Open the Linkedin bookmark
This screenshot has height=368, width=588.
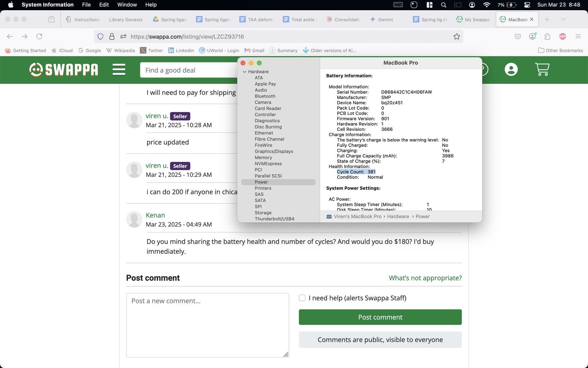point(181,50)
